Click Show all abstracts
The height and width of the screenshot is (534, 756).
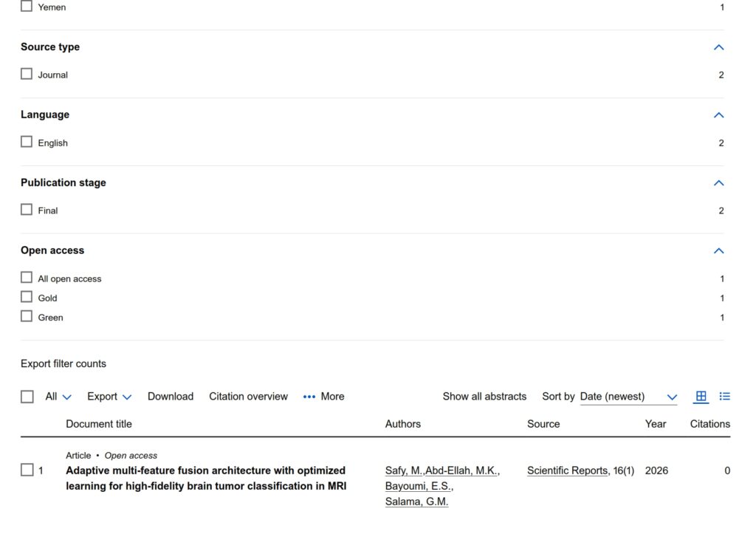click(484, 397)
